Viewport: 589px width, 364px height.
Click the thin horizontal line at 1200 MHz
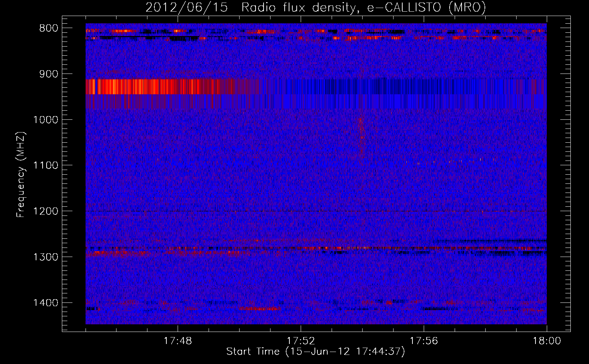pos(316,211)
